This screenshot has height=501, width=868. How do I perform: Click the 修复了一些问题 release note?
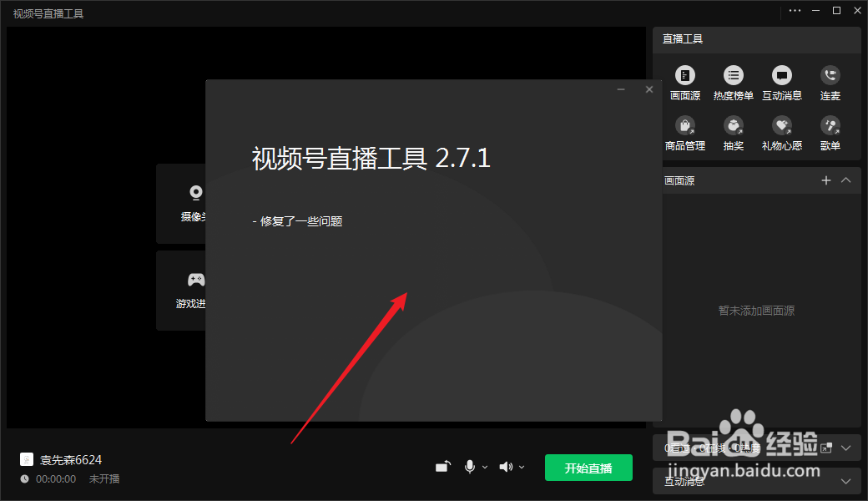click(x=301, y=221)
